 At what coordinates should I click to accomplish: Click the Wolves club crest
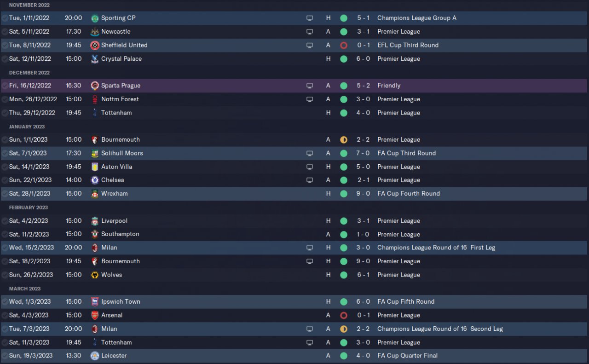(95, 275)
